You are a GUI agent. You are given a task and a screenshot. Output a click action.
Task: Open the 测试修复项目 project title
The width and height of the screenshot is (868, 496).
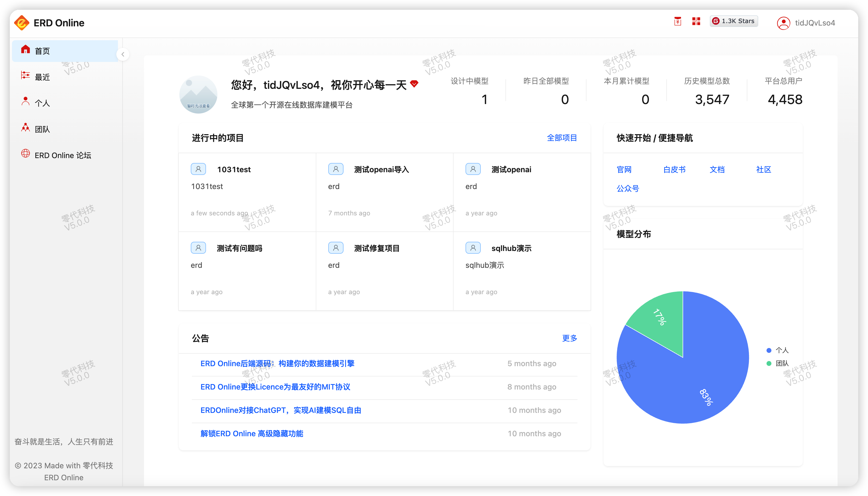coord(377,248)
